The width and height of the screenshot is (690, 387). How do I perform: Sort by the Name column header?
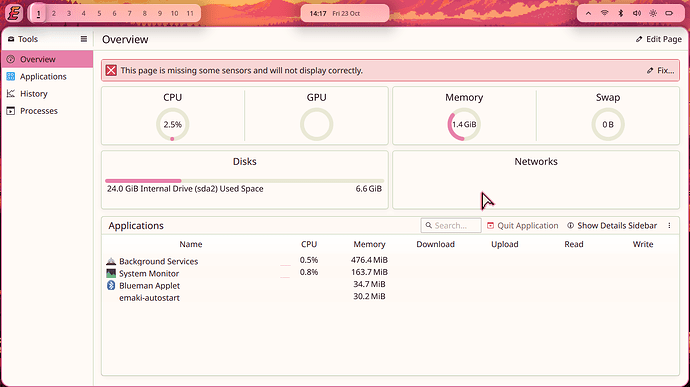191,244
